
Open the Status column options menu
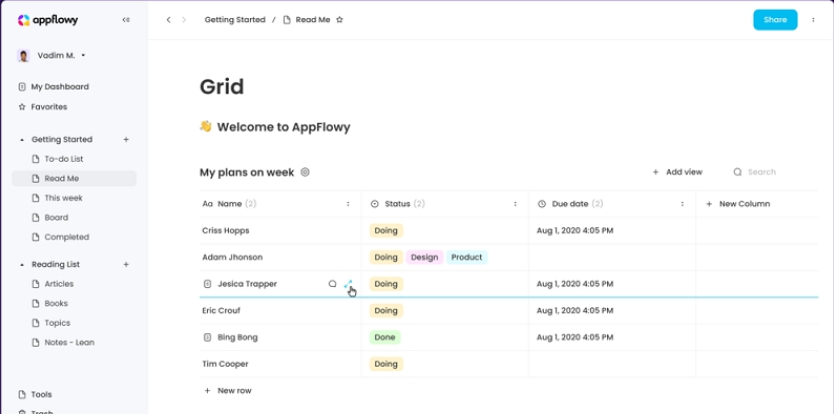(515, 204)
